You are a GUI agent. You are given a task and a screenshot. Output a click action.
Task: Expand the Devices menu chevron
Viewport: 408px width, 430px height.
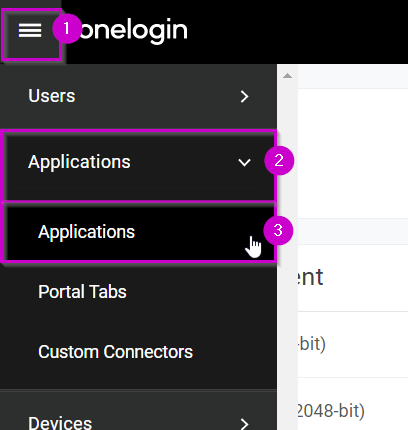click(x=244, y=424)
